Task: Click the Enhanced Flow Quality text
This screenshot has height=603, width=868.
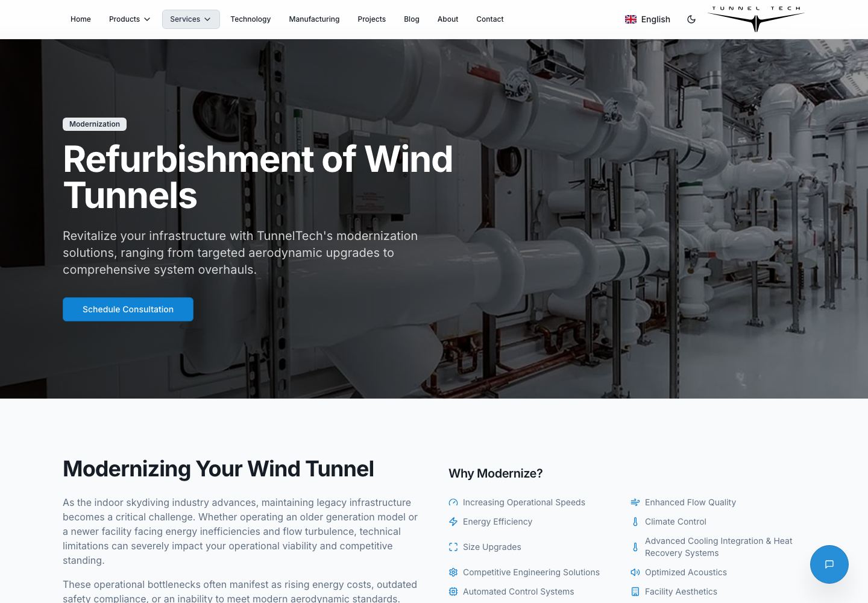Action: 690,502
